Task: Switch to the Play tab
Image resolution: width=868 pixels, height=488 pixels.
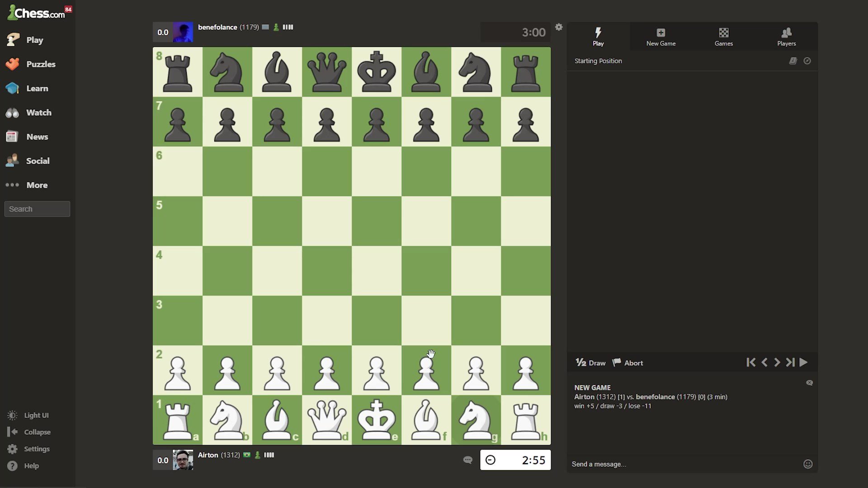Action: pyautogui.click(x=598, y=36)
